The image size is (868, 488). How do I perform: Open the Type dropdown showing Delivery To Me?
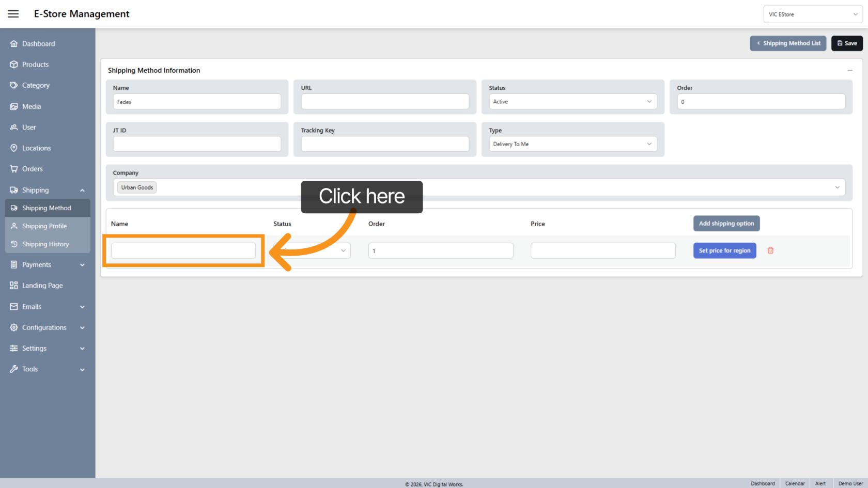pyautogui.click(x=572, y=144)
